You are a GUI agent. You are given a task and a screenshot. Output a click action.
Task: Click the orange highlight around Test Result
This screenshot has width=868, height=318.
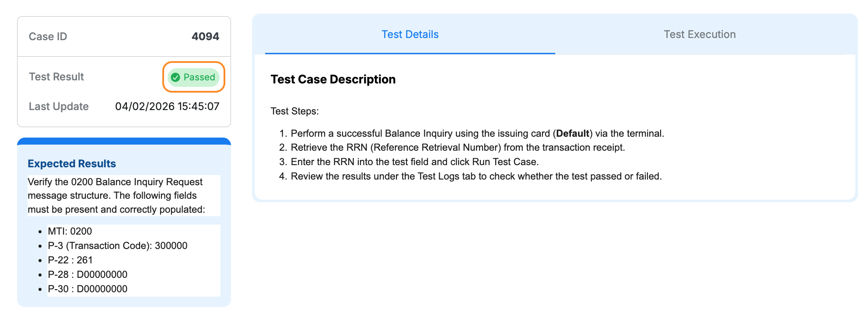pyautogui.click(x=194, y=63)
